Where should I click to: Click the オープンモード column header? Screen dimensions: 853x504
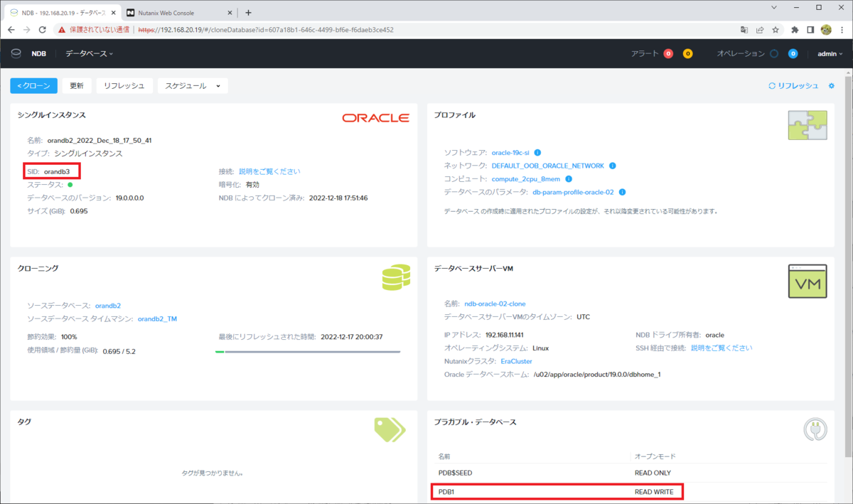pos(655,456)
